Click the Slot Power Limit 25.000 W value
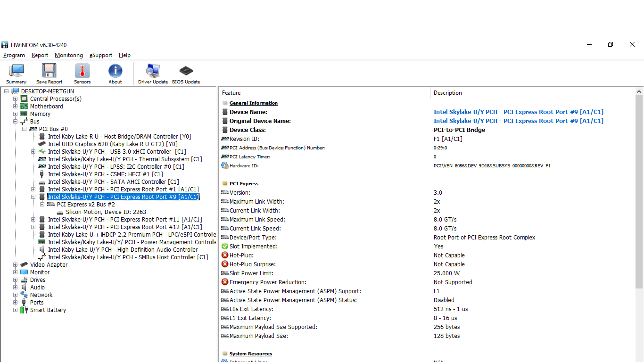This screenshot has width=644, height=362. coord(446,273)
